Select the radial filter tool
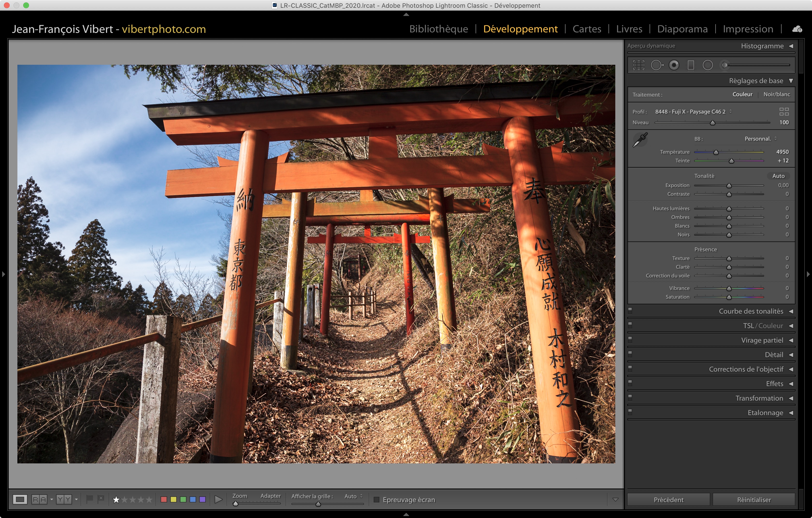 pyautogui.click(x=707, y=65)
